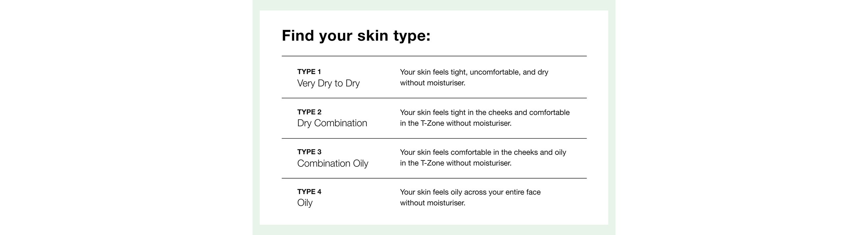This screenshot has height=235, width=868.
Task: Click 'Very Dry to Dry' skin type
Action: (x=328, y=83)
